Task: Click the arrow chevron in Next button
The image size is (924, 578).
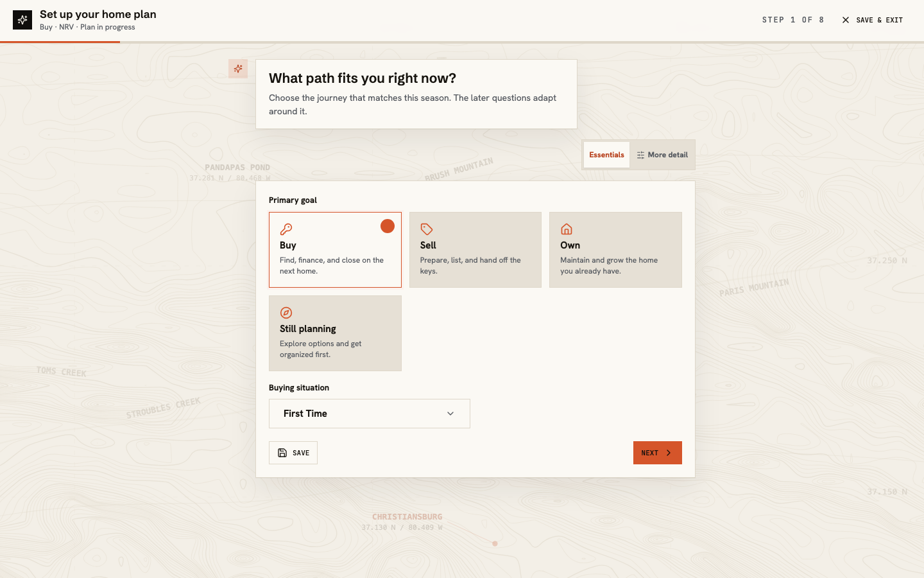Action: pos(669,453)
